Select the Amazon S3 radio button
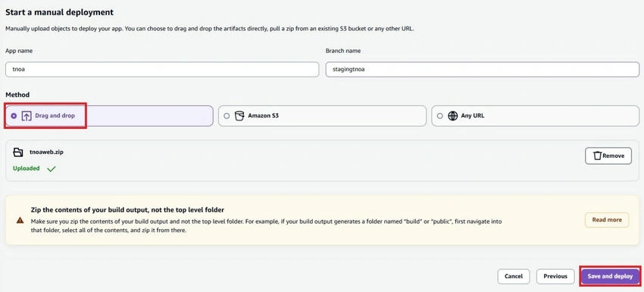Image resolution: width=644 pixels, height=292 pixels. click(x=227, y=116)
